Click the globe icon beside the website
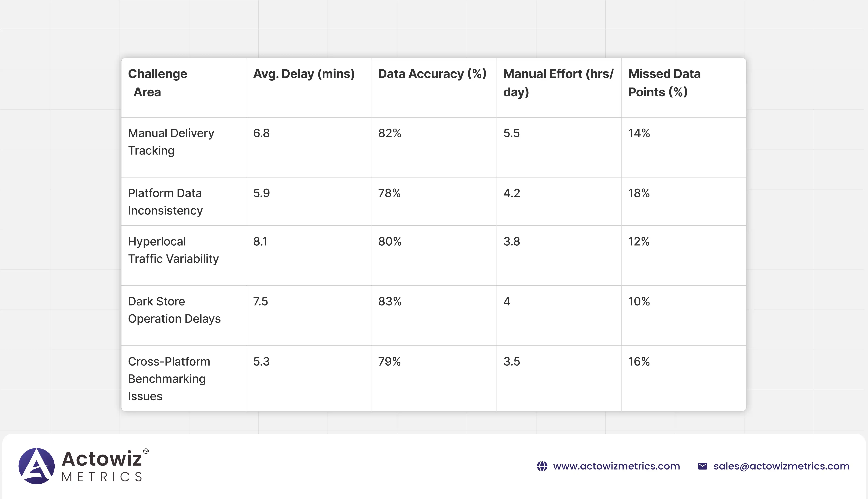 [542, 466]
